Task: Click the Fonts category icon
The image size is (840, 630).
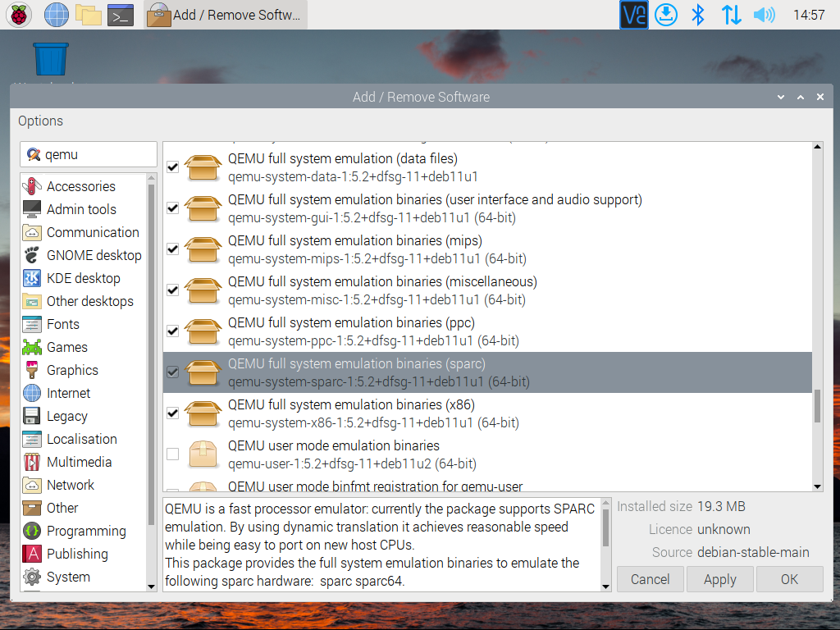Action: coord(32,325)
